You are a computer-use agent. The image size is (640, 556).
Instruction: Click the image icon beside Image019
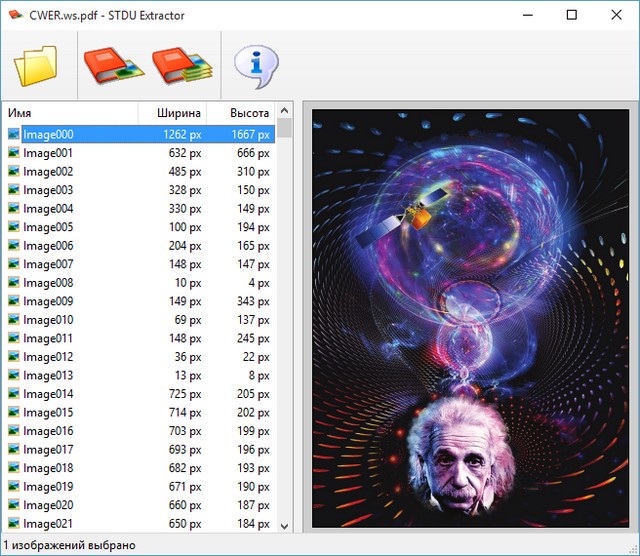tap(14, 487)
